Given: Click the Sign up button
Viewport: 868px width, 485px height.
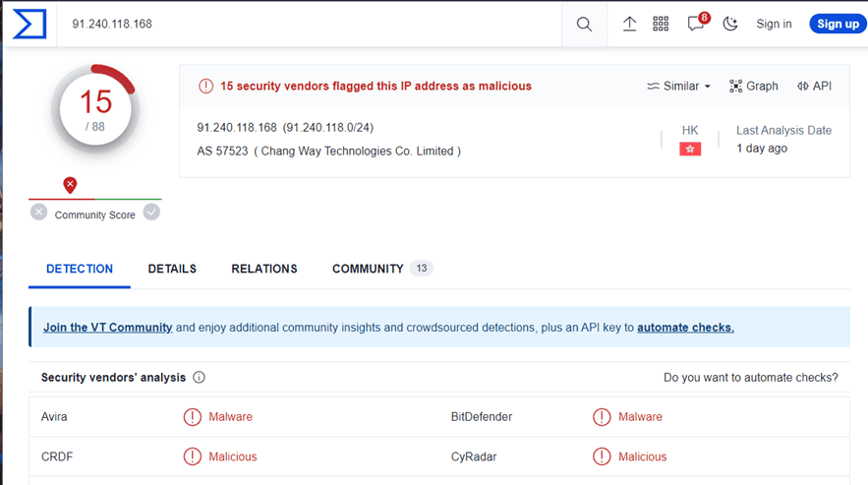Looking at the screenshot, I should [x=839, y=24].
